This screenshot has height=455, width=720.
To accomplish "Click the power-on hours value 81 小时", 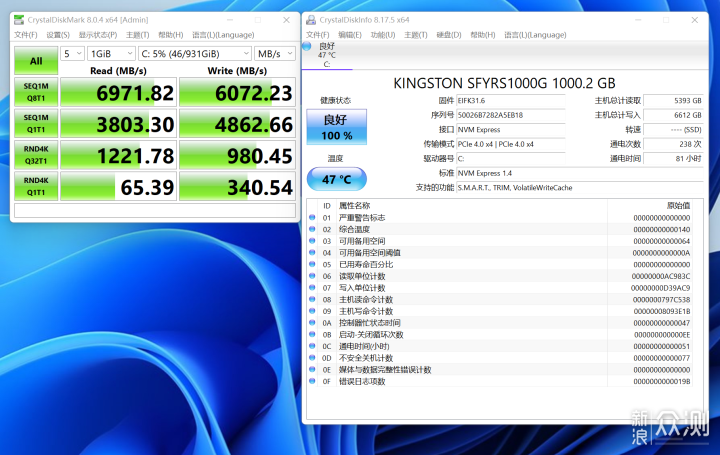I will click(673, 158).
